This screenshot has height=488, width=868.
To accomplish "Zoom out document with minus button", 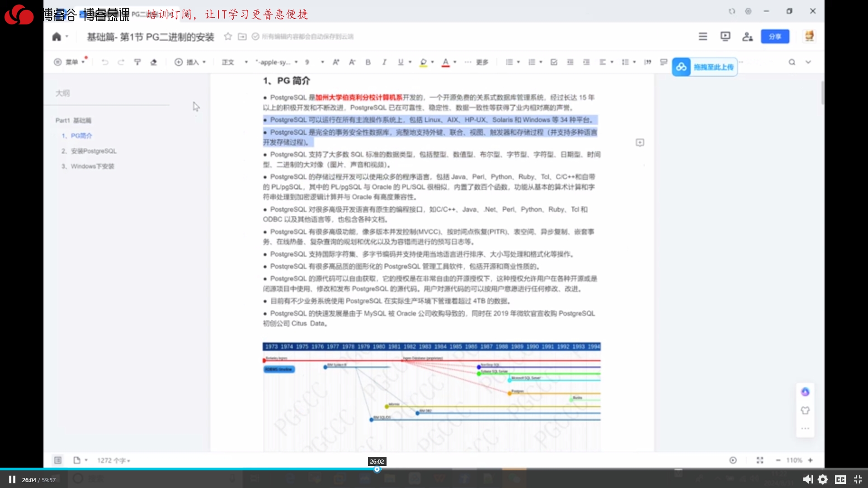I will [x=778, y=460].
